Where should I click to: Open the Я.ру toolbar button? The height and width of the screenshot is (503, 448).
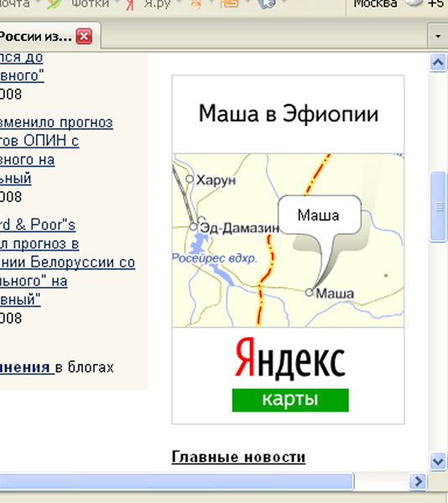pyautogui.click(x=157, y=4)
